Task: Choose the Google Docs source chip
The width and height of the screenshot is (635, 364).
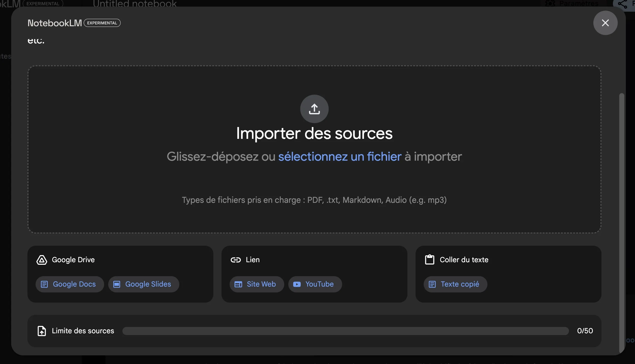Action: 70,284
